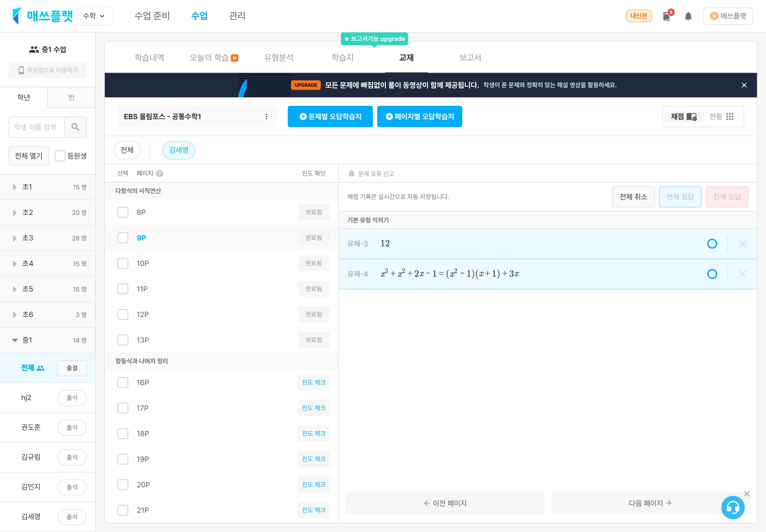Mark 유제-4 as correct with circle
The width and height of the screenshot is (766, 532).
(x=712, y=274)
